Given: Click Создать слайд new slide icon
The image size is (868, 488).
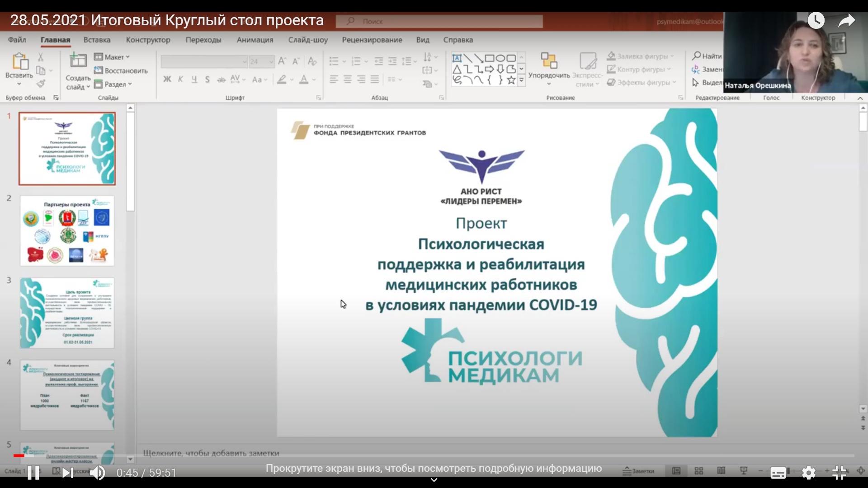Looking at the screenshot, I should (78, 61).
